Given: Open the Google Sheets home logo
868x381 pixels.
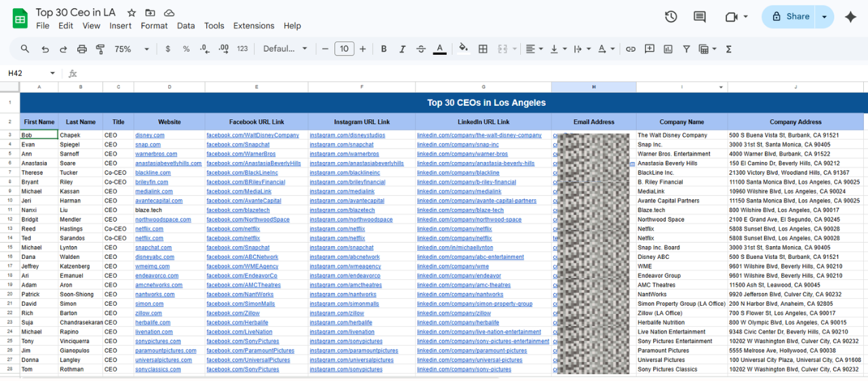Looking at the screenshot, I should (x=20, y=18).
